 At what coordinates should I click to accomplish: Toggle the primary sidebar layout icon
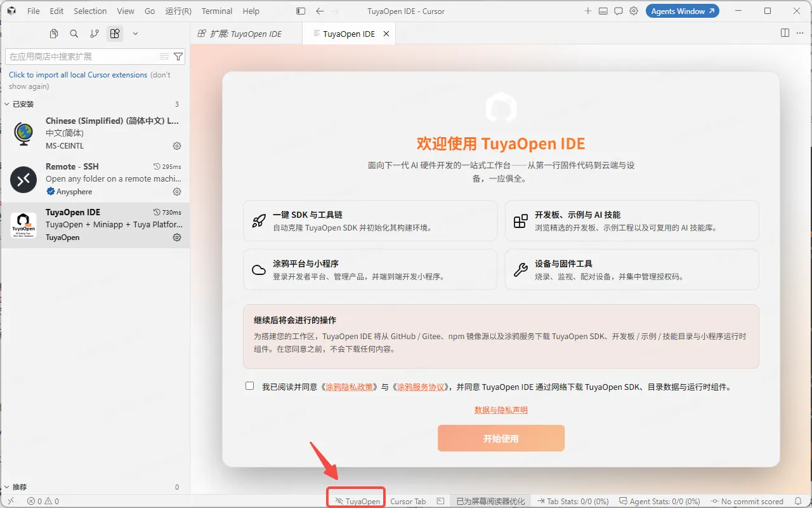tap(301, 11)
